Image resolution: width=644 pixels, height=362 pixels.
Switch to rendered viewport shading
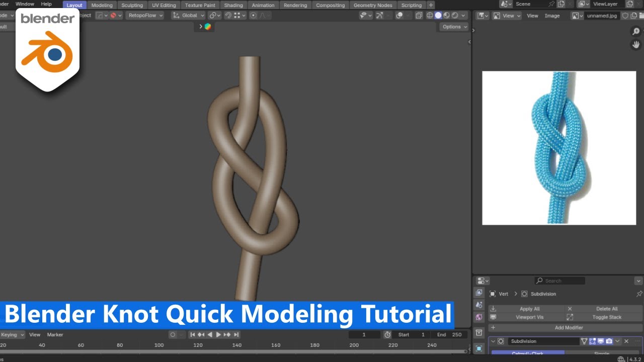coord(454,16)
